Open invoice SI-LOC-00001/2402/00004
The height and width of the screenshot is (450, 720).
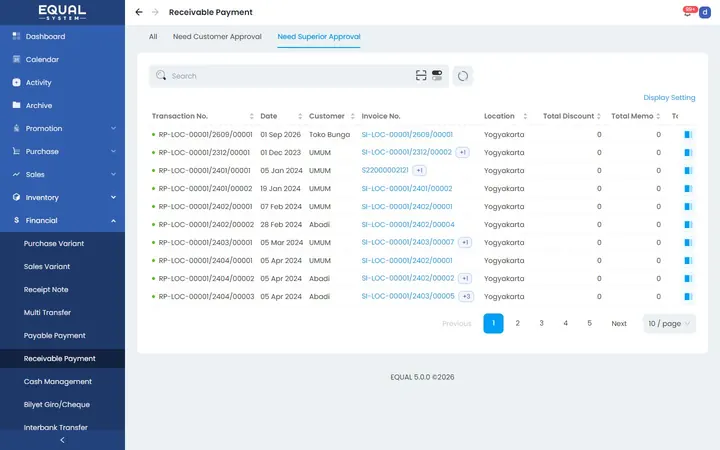point(408,225)
